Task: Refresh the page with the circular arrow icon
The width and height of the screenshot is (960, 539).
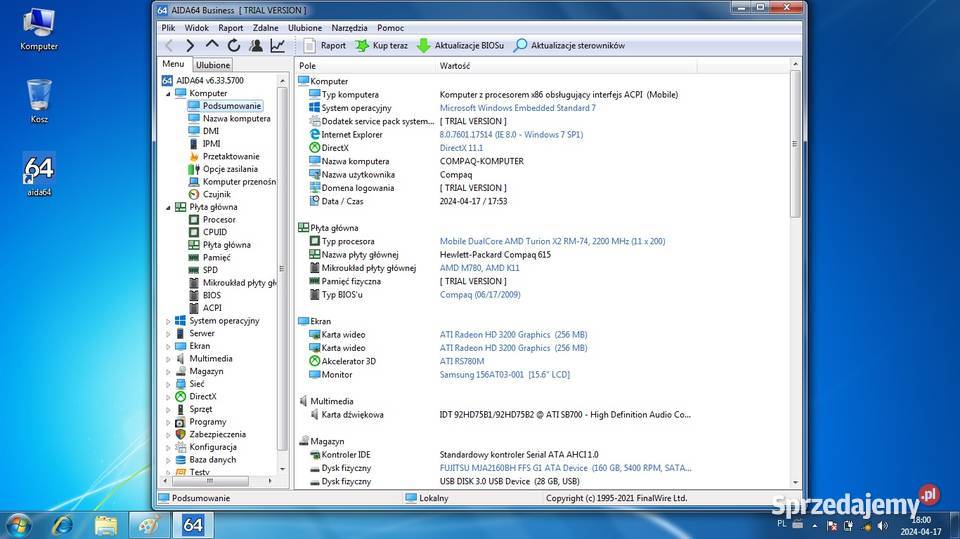Action: coord(234,45)
